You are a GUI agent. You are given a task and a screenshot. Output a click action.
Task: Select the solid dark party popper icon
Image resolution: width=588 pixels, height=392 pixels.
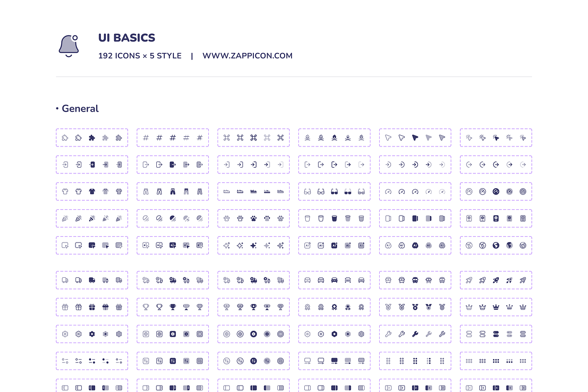(92, 219)
